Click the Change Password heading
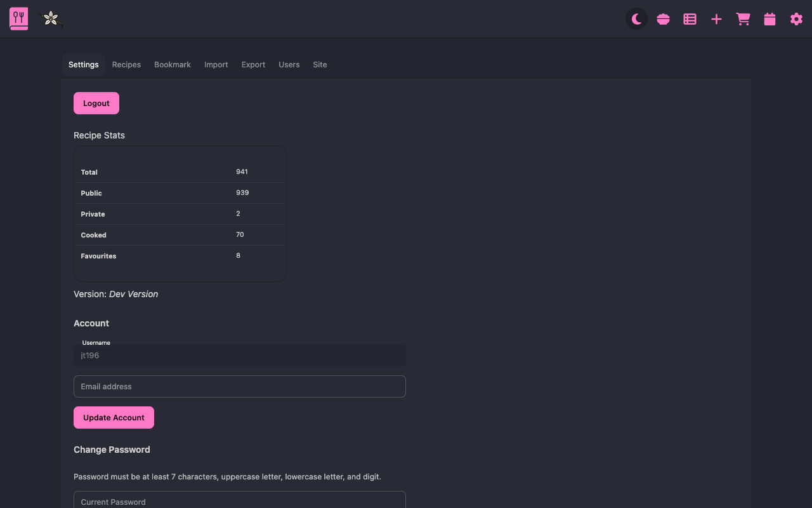This screenshot has width=812, height=508. point(112,450)
